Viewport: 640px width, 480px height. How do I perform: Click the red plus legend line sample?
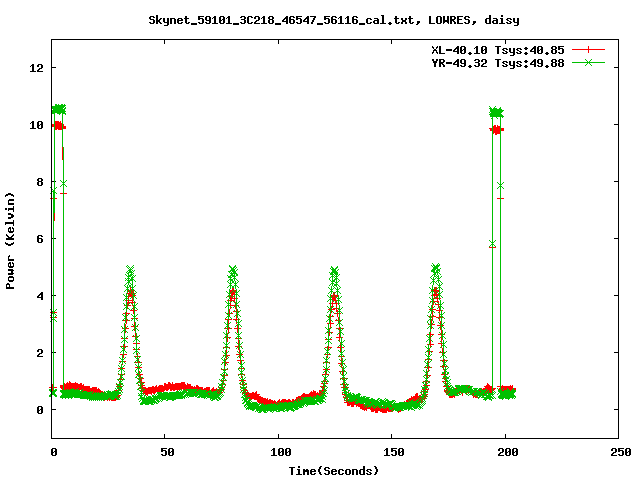(588, 50)
